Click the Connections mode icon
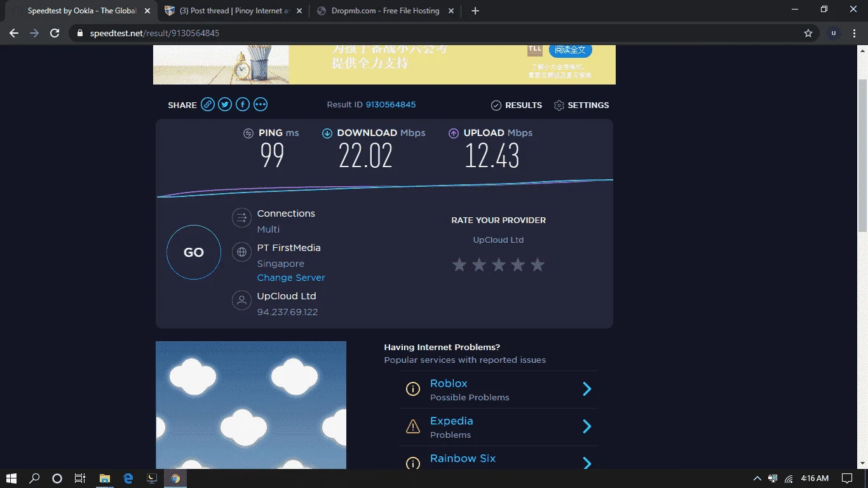This screenshot has height=488, width=868. [241, 218]
